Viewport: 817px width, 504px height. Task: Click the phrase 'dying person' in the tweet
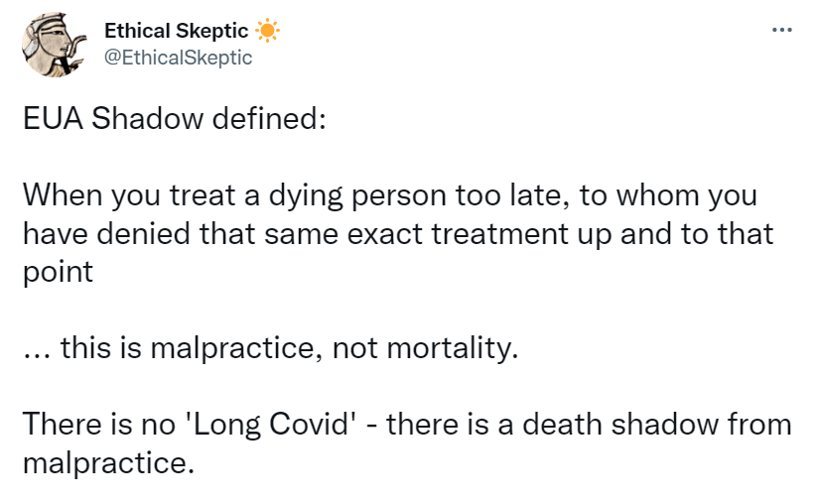click(x=325, y=195)
